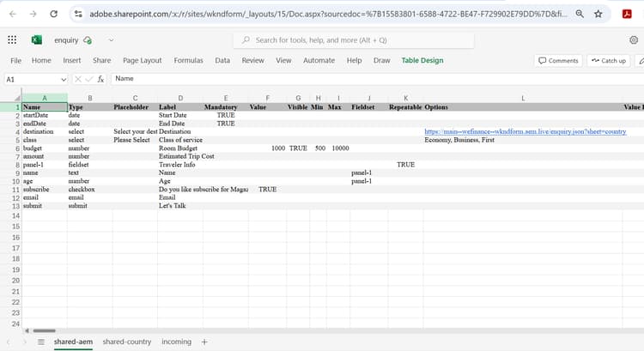Select the 'Let's Talk' cell
Screen dimensions: 644x351
point(180,206)
